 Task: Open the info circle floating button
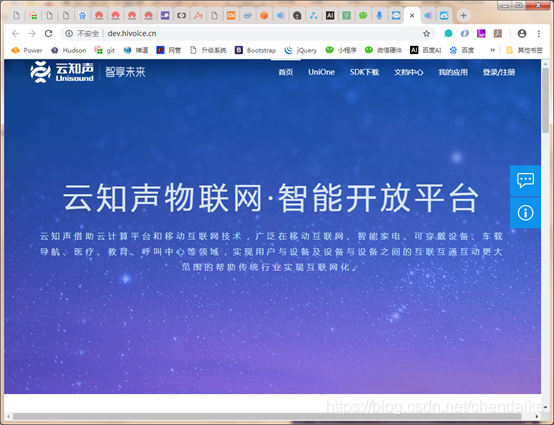click(x=525, y=213)
